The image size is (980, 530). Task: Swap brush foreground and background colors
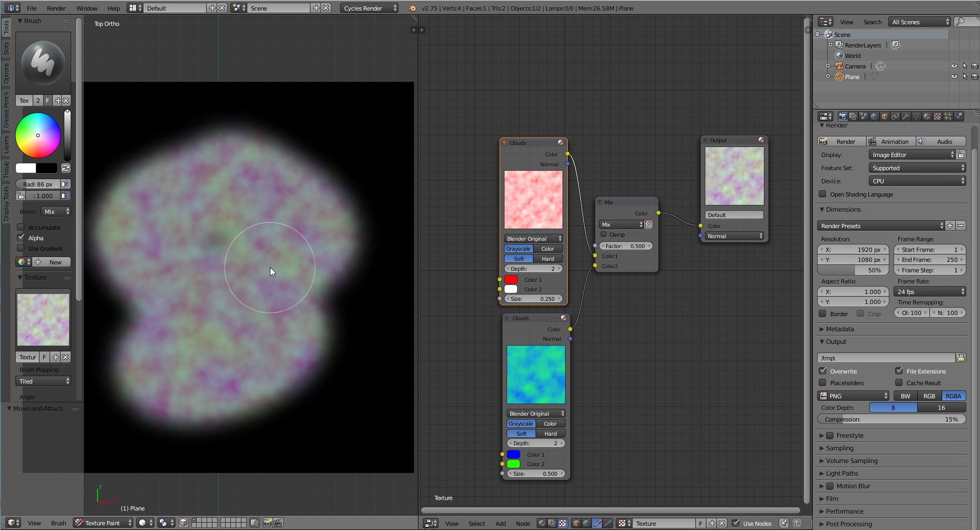[x=66, y=168]
